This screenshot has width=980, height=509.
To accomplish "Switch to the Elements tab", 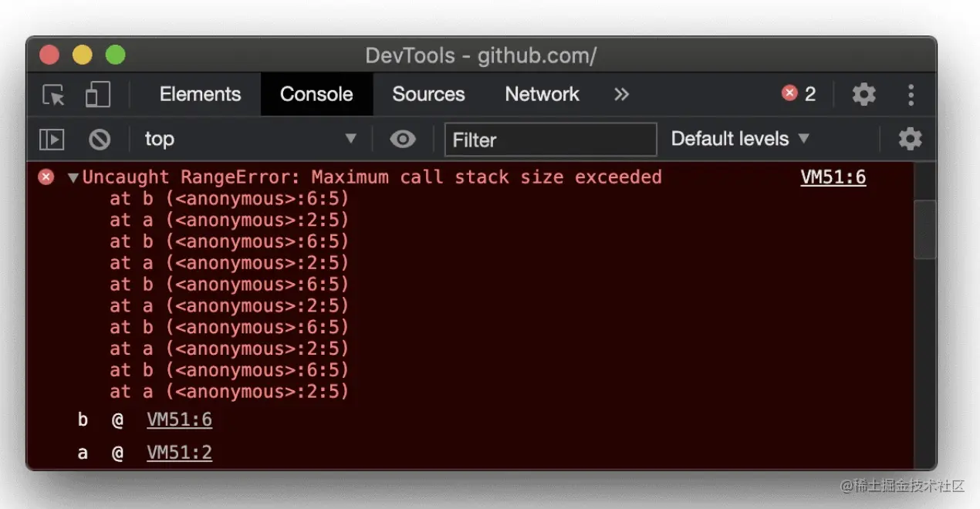I will 200,94.
